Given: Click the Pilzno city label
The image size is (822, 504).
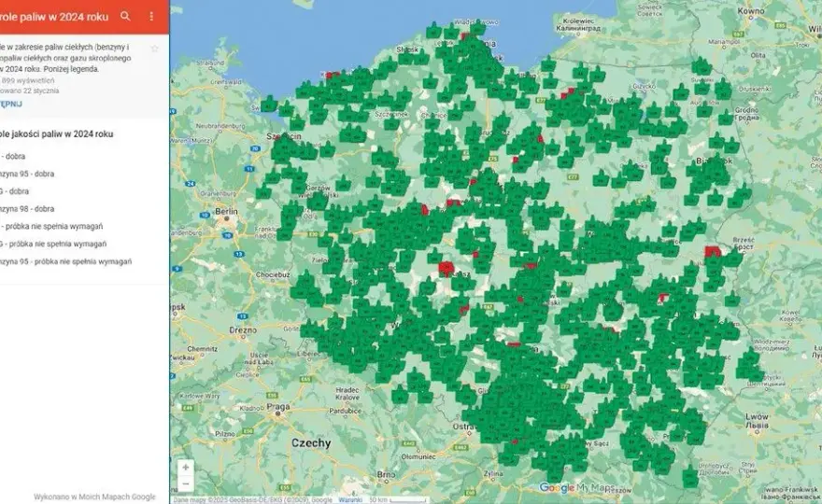Looking at the screenshot, I should [x=225, y=434].
